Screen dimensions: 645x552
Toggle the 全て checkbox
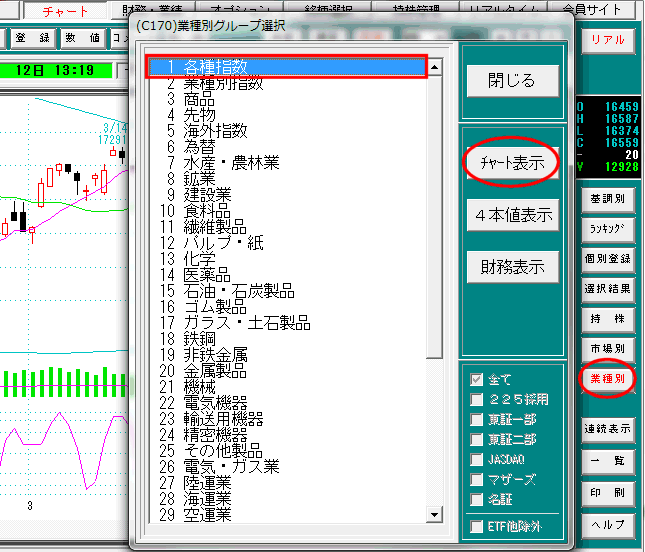476,379
